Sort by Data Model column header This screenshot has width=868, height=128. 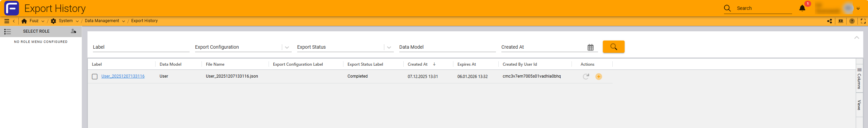point(171,64)
